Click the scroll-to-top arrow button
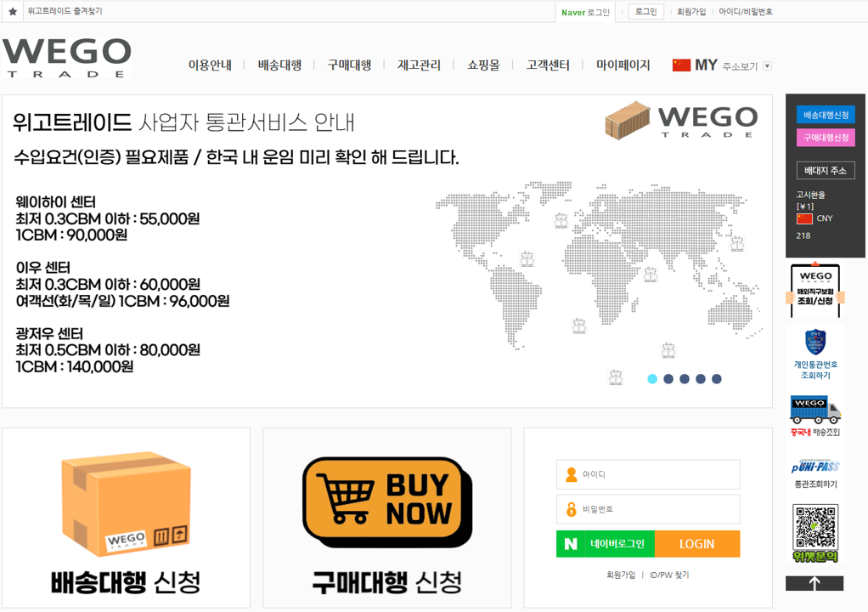868x612 pixels. [x=814, y=582]
